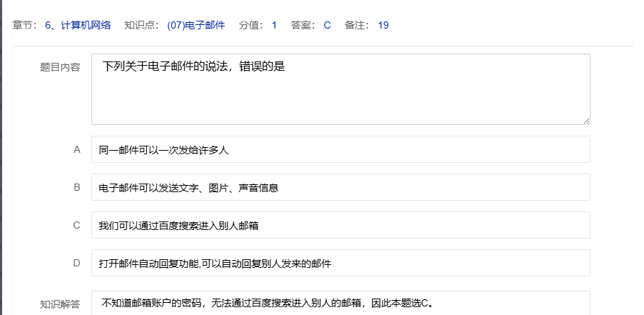Click option C input about 百度搜索
The width and height of the screenshot is (644, 315).
pos(340,226)
